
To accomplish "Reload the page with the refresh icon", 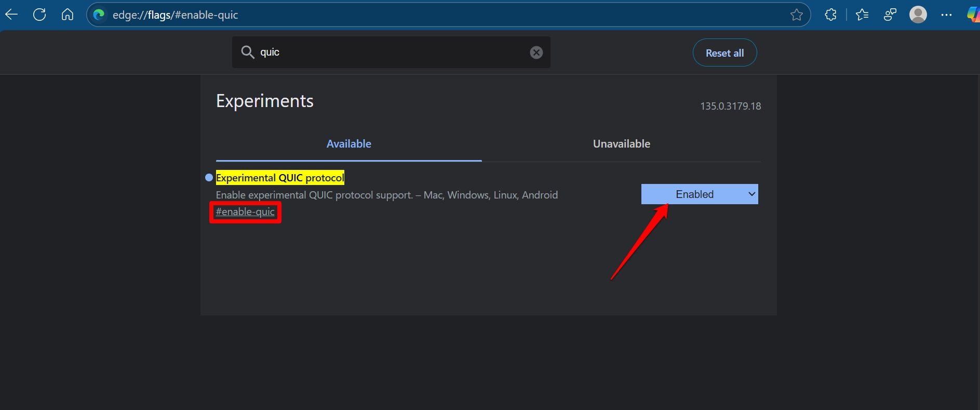I will (39, 15).
